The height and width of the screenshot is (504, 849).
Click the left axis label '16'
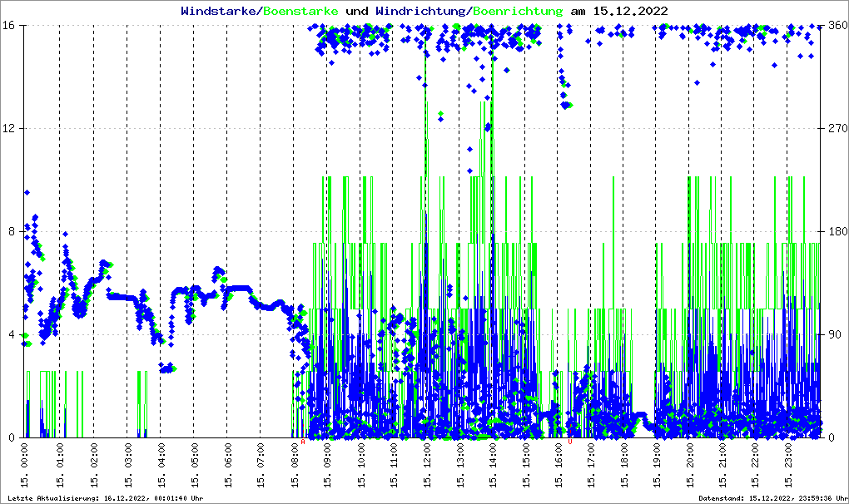pyautogui.click(x=7, y=26)
